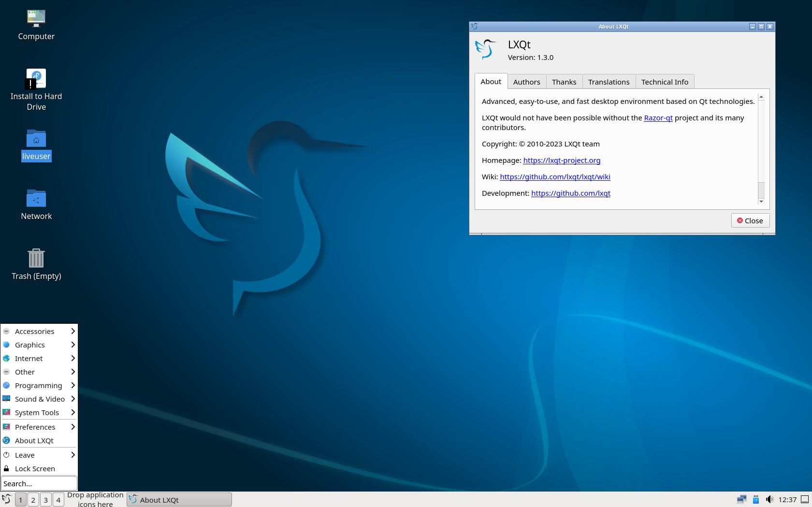Click the System Tools category icon
The width and height of the screenshot is (812, 507).
[x=6, y=412]
